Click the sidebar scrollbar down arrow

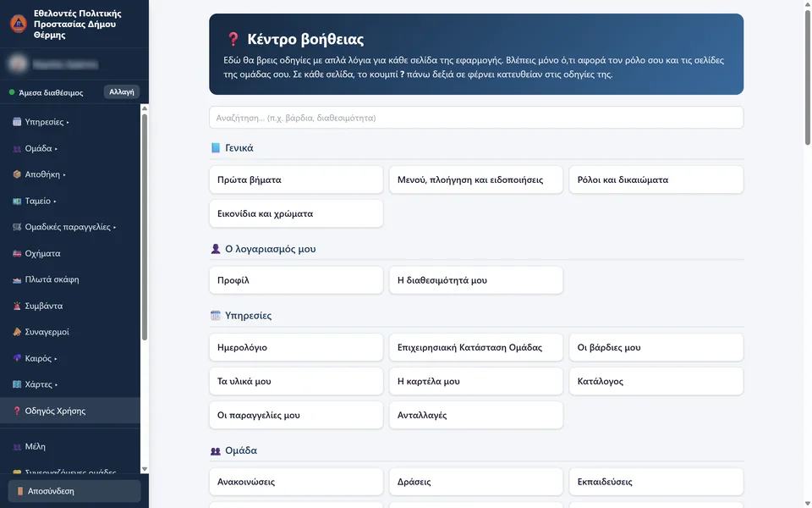(145, 468)
